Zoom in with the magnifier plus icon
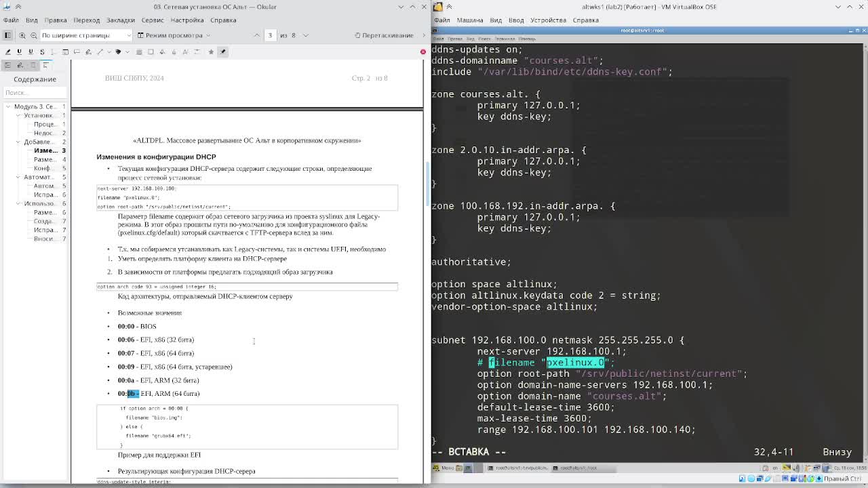This screenshot has height=488, width=868. click(22, 35)
